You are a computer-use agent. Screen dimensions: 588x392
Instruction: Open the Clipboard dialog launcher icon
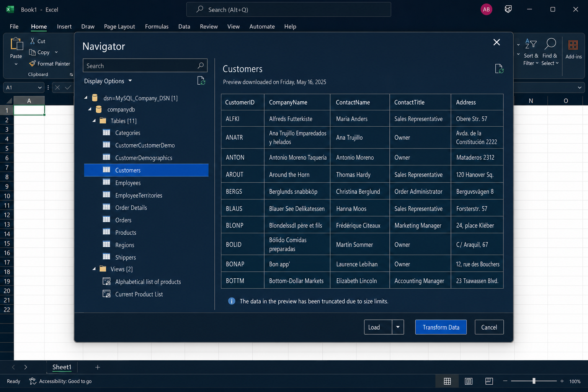[71, 75]
